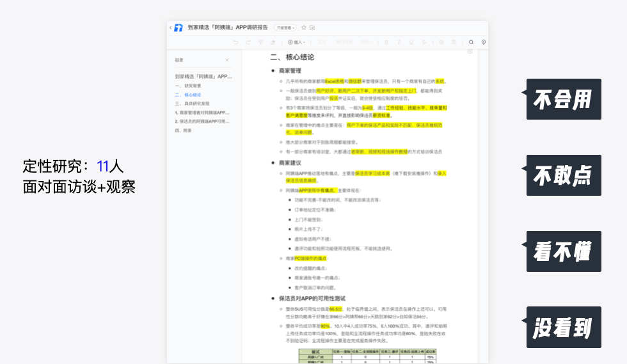Screen dimensions: 627x364
Task: Click the 定性研究：11人 caption
Action: click(x=73, y=166)
